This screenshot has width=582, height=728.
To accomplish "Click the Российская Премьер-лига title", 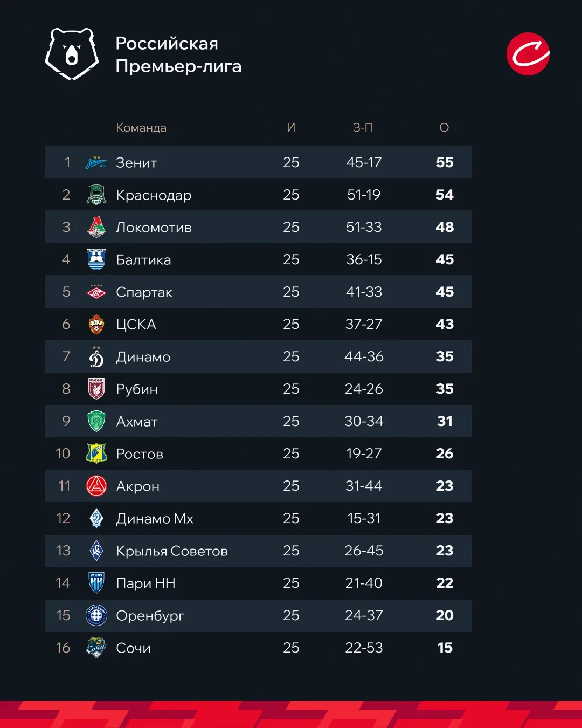I will [178, 54].
